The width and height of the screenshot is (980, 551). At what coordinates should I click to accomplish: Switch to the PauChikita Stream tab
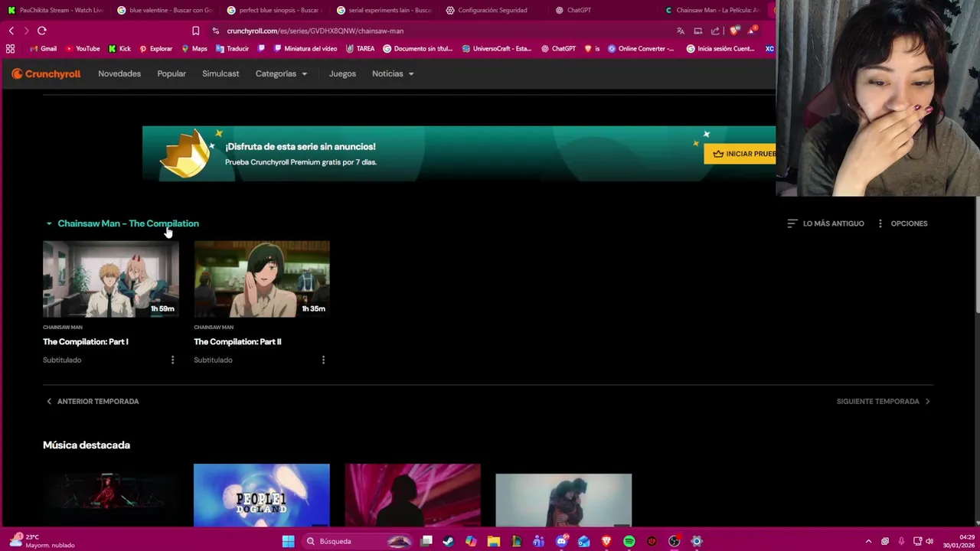(x=55, y=10)
